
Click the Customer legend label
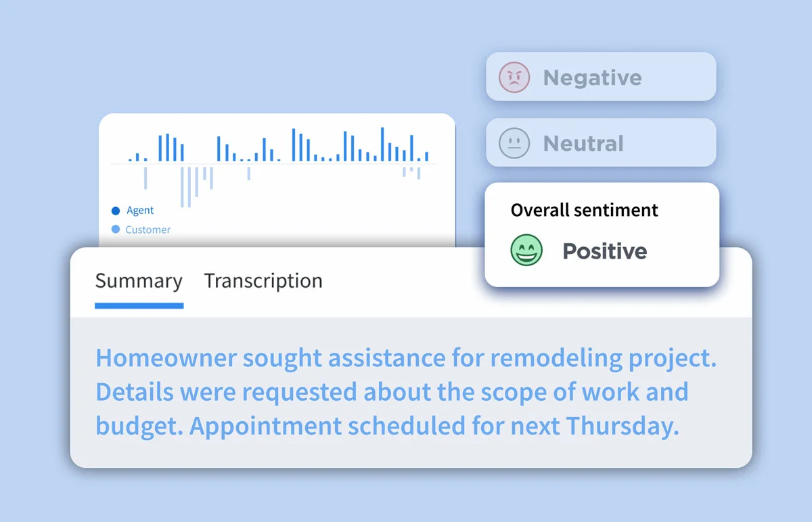[148, 230]
